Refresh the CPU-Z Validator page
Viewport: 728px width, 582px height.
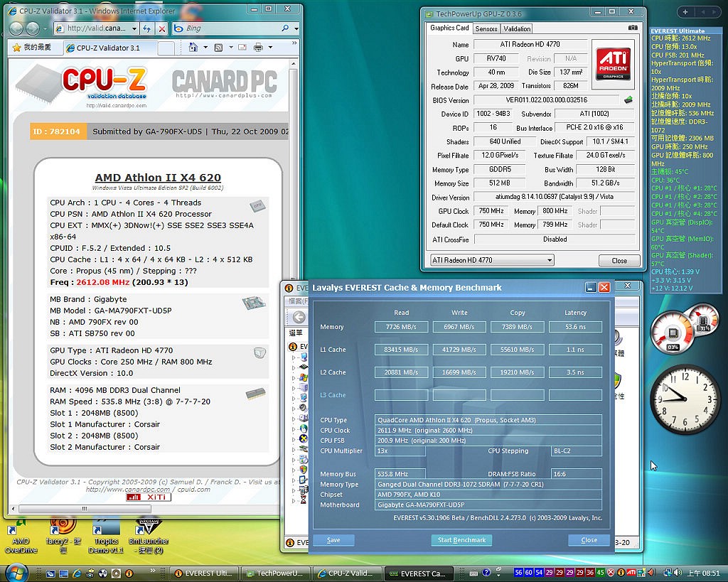click(146, 28)
